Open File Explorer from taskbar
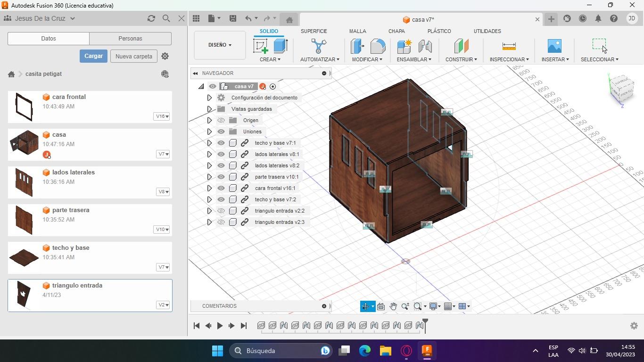 386,351
